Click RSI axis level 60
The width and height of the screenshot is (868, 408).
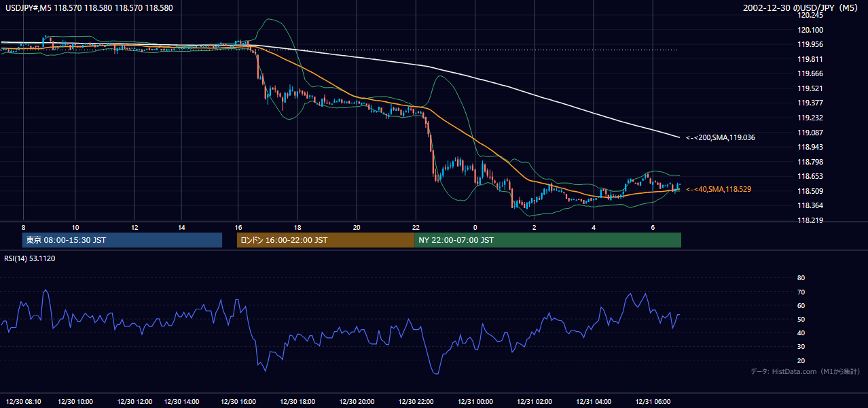[x=801, y=305]
